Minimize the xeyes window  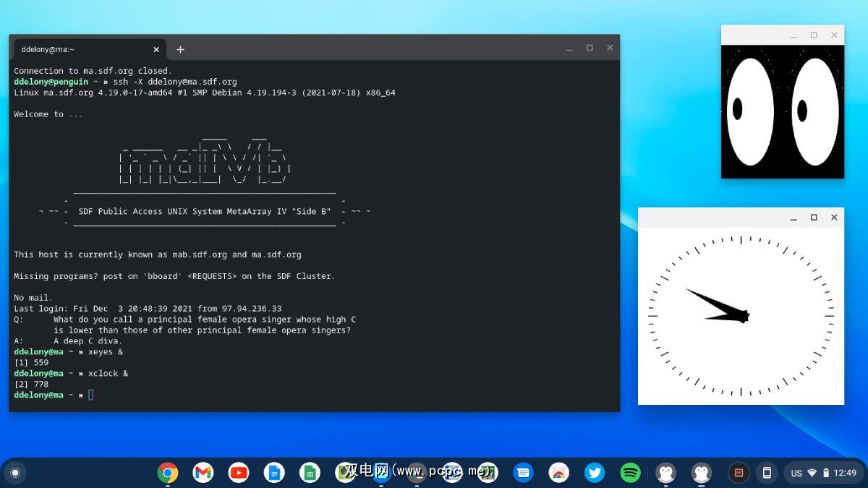(x=793, y=35)
